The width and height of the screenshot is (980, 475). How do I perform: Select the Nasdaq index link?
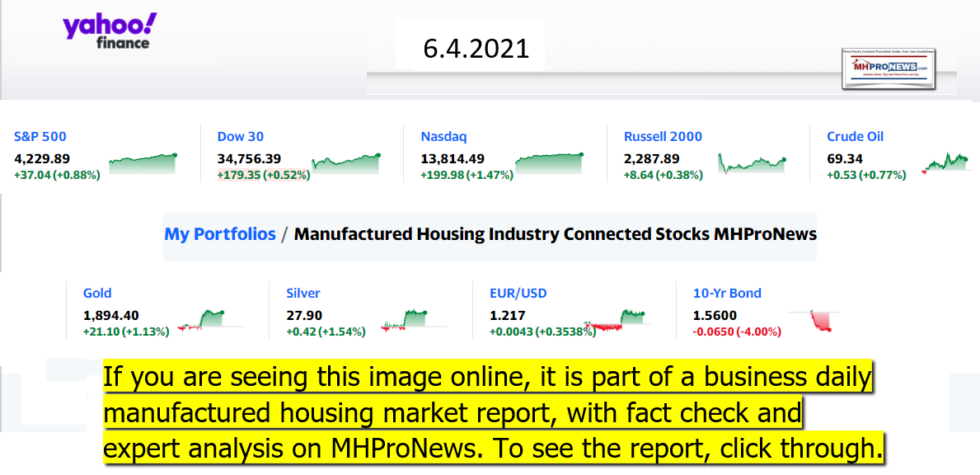tap(443, 137)
